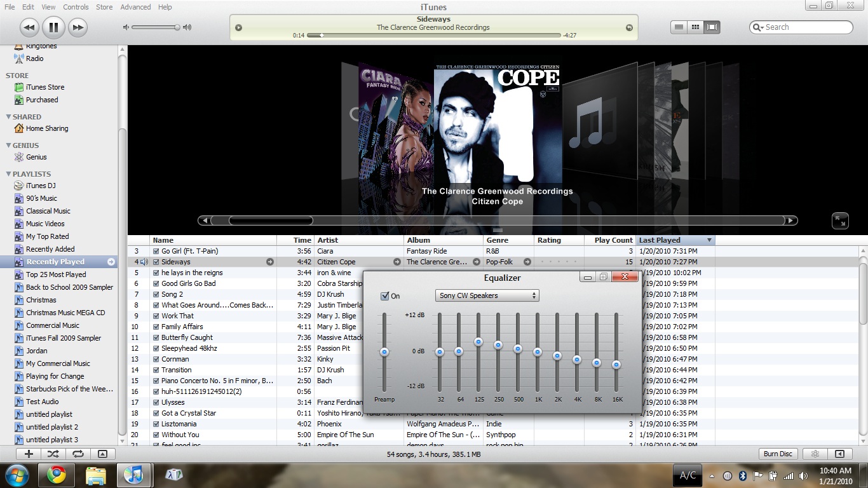
Task: Open the Windows Start menu
Action: pos(17,475)
